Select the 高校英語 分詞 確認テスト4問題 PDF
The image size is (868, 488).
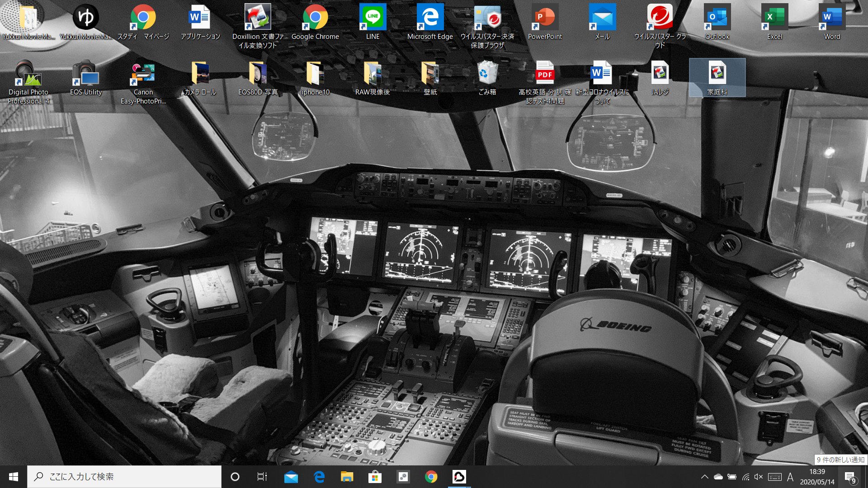pyautogui.click(x=545, y=82)
